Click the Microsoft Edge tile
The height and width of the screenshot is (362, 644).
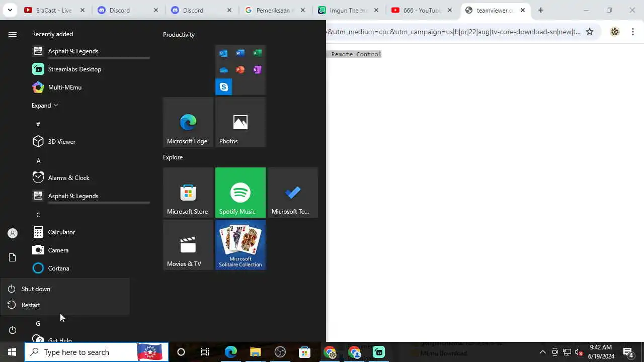[x=188, y=122]
